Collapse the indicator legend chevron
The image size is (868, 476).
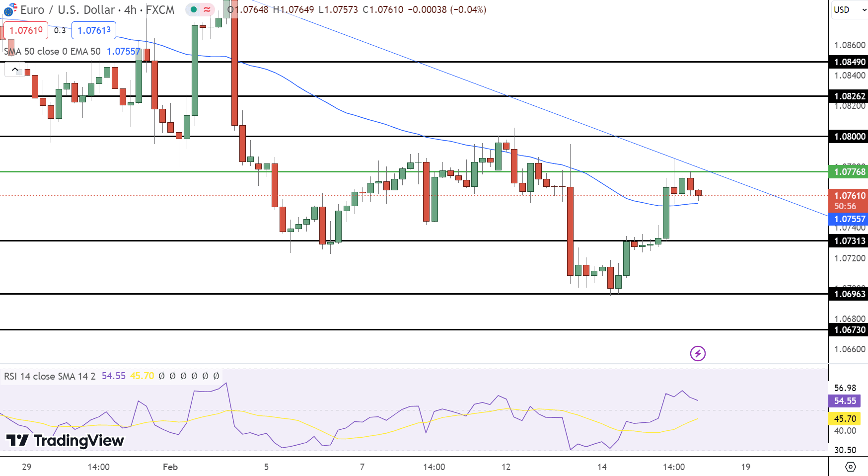[14, 69]
